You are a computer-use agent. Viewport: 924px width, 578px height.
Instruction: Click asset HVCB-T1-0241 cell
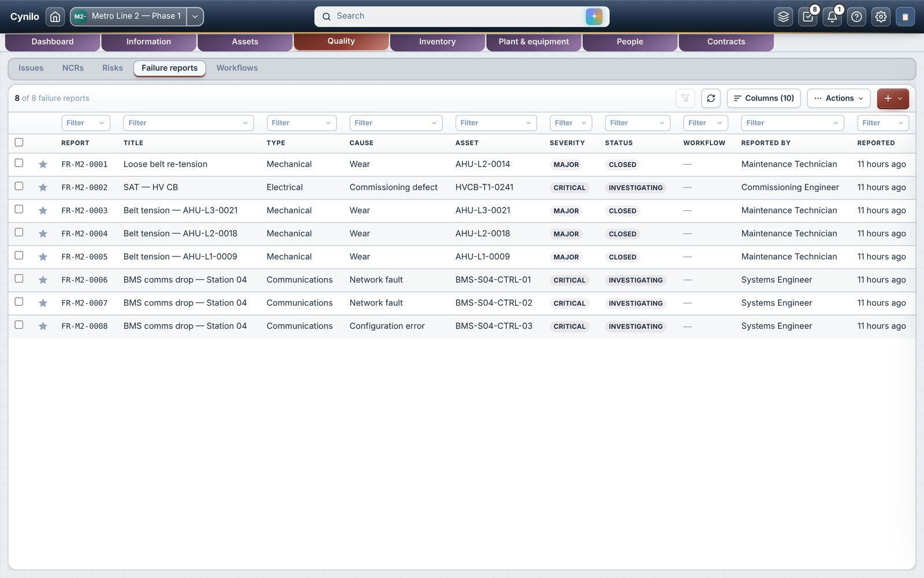pos(484,187)
